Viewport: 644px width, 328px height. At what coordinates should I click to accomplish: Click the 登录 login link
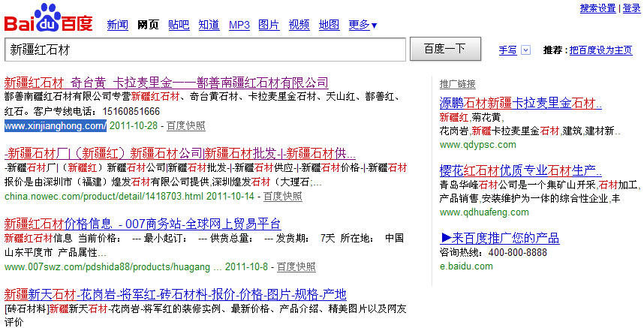[x=632, y=8]
